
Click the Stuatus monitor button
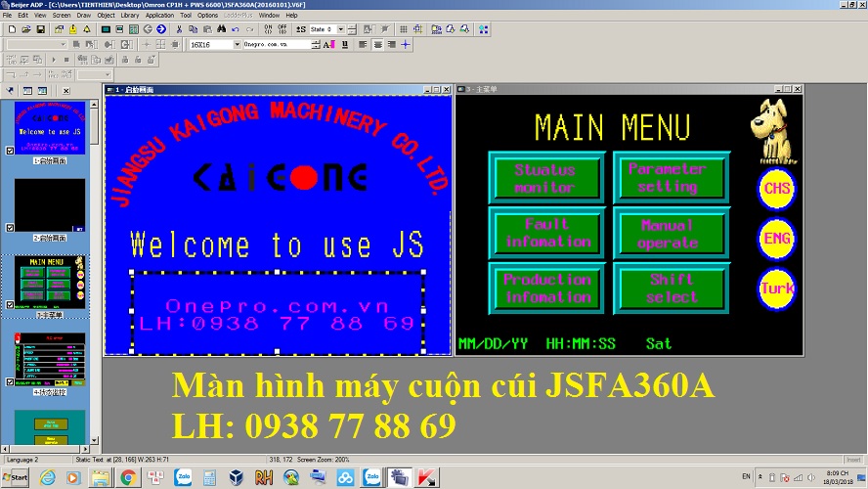click(546, 178)
